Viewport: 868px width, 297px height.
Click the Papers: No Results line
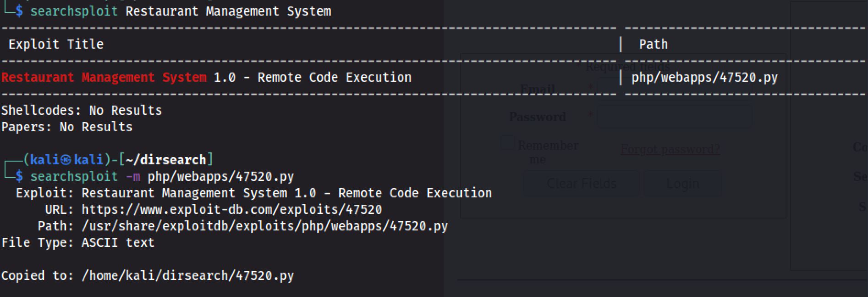click(67, 127)
